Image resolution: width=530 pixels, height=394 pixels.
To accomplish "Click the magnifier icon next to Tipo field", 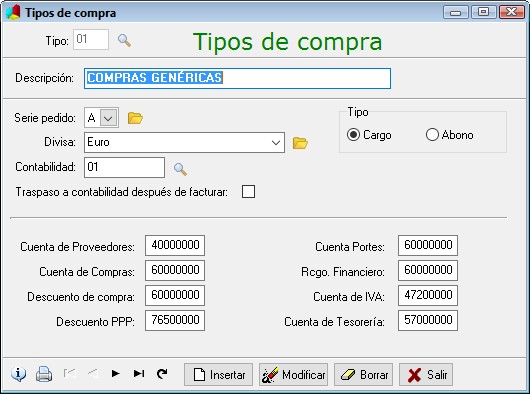I will coord(124,41).
